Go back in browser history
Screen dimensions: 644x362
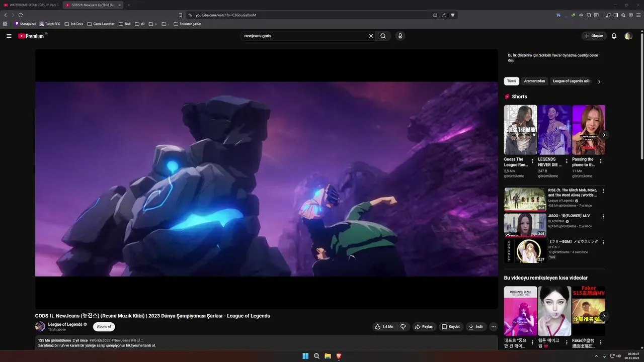(x=6, y=15)
